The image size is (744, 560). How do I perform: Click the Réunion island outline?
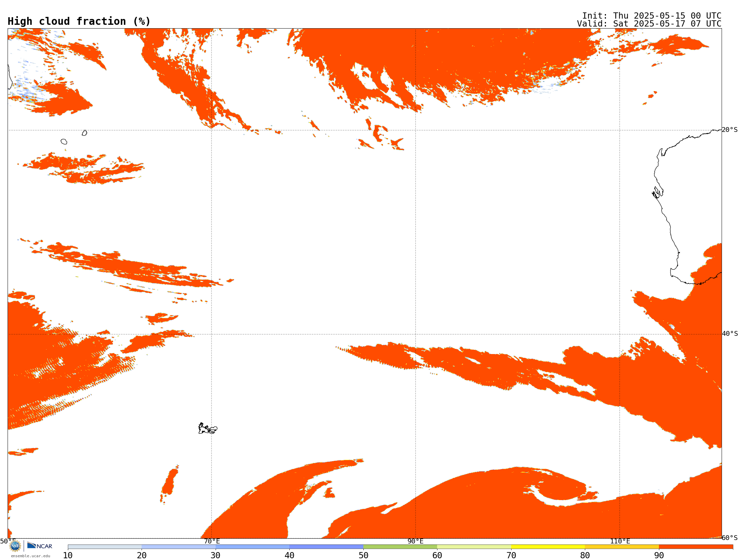tap(64, 142)
